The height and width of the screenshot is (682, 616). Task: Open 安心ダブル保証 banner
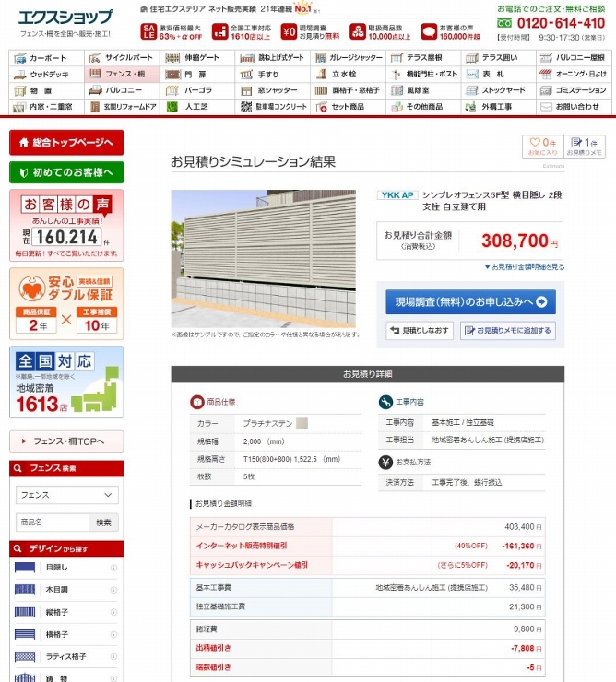pos(66,303)
